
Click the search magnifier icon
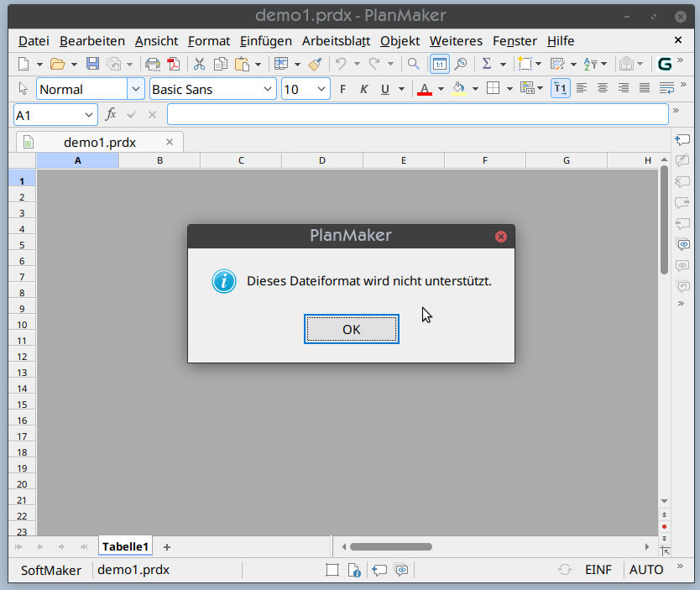coord(414,64)
